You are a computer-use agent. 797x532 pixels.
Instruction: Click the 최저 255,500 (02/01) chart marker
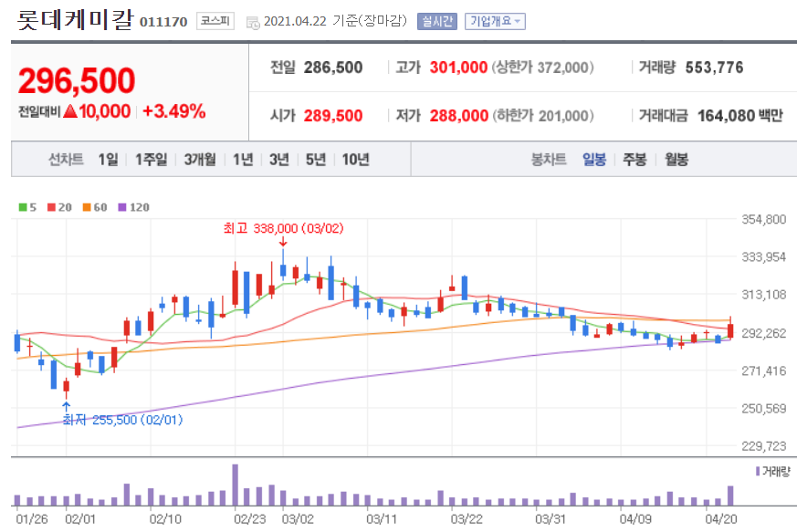click(x=122, y=420)
